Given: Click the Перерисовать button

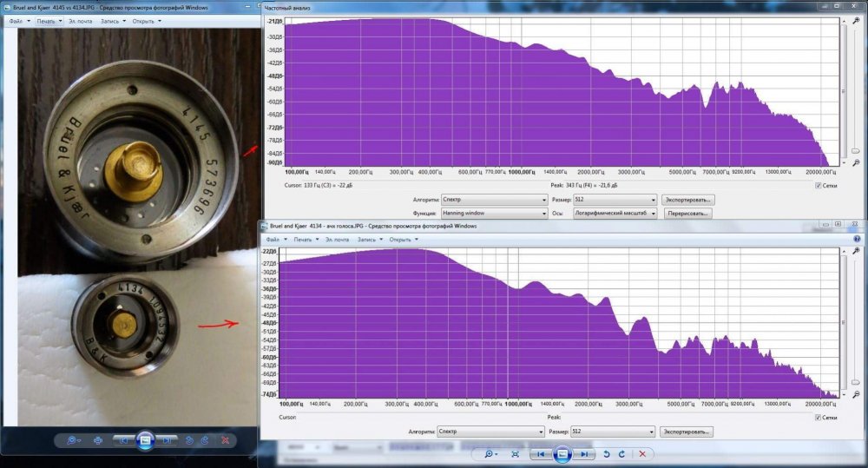Looking at the screenshot, I should (x=687, y=213).
